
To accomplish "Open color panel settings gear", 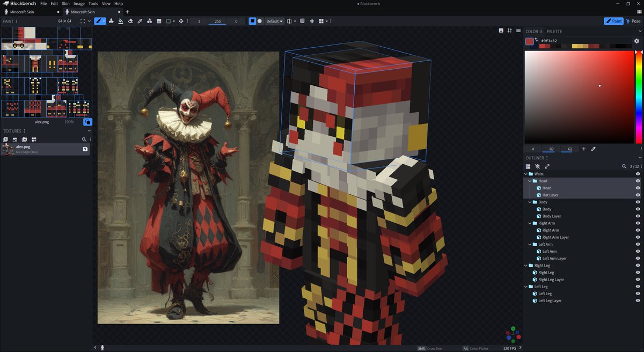I will coord(637,41).
